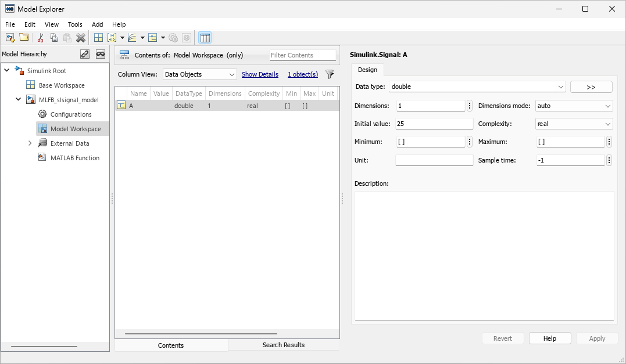Click the open folder toolbar icon
This screenshot has height=364, width=626.
(x=24, y=38)
